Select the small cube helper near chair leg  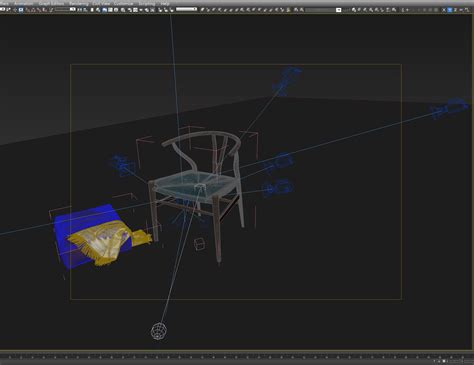point(199,244)
